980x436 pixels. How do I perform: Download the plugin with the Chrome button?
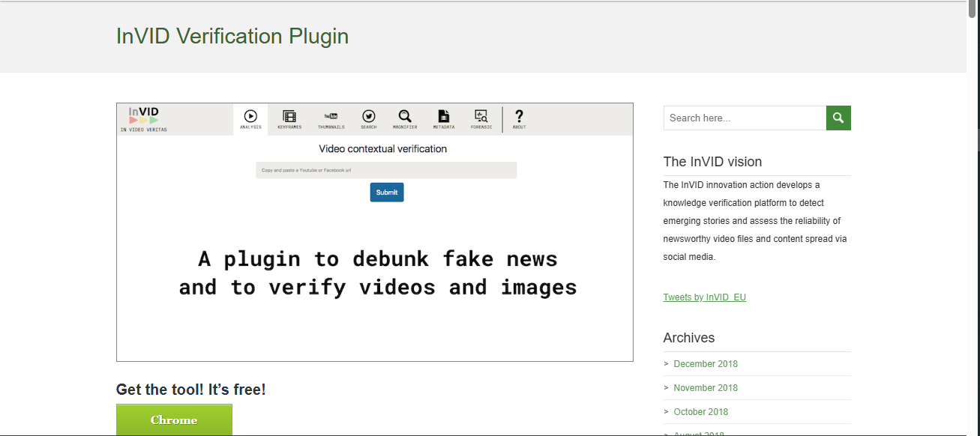(x=174, y=420)
